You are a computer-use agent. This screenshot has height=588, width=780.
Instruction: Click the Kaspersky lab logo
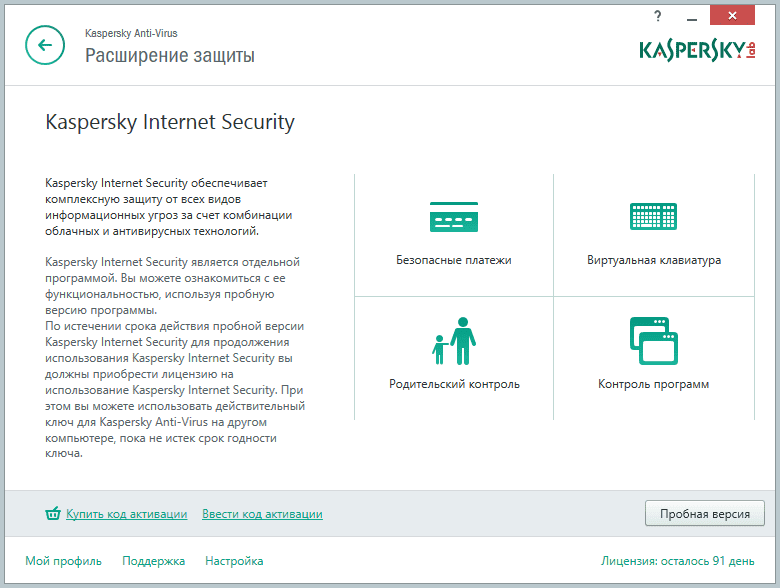[697, 50]
